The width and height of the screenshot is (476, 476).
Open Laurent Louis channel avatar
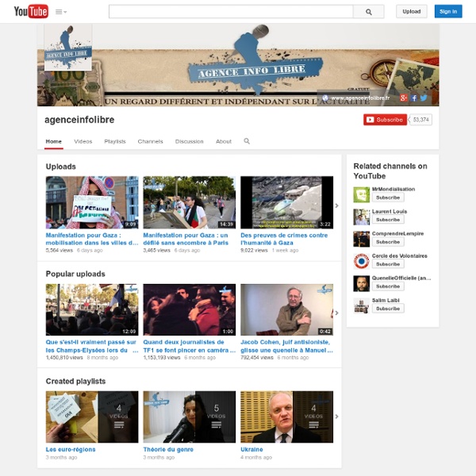click(x=361, y=217)
